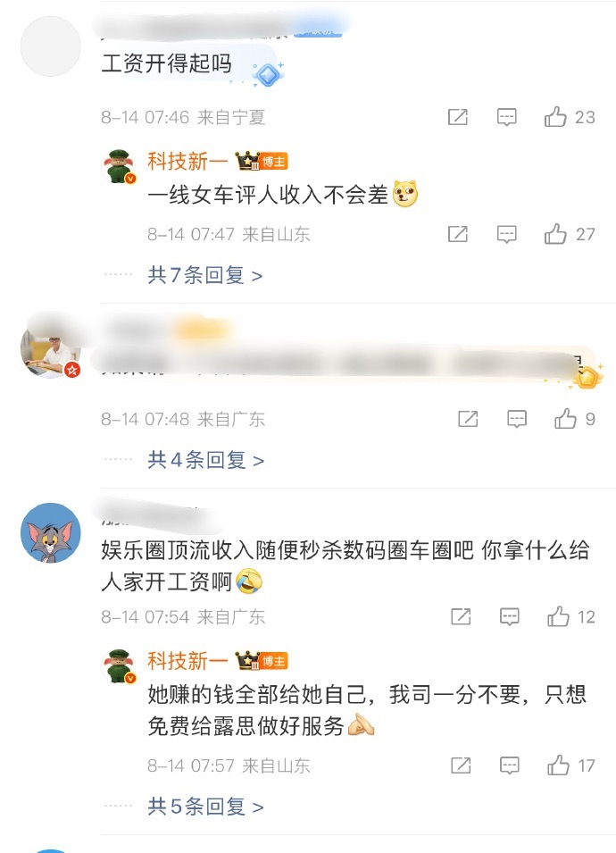Reply to the 娱乐圈顶流收入 comment

(510, 617)
